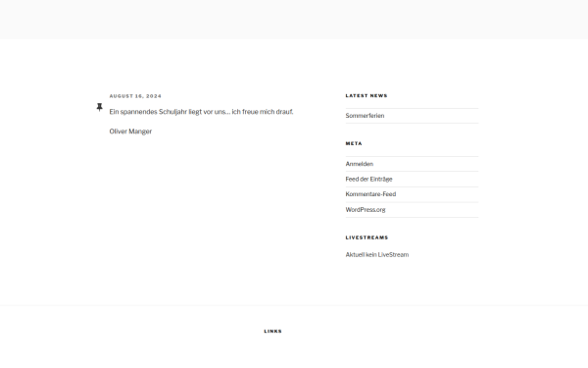Click the META widget heading
The width and height of the screenshot is (588, 368).
click(354, 143)
